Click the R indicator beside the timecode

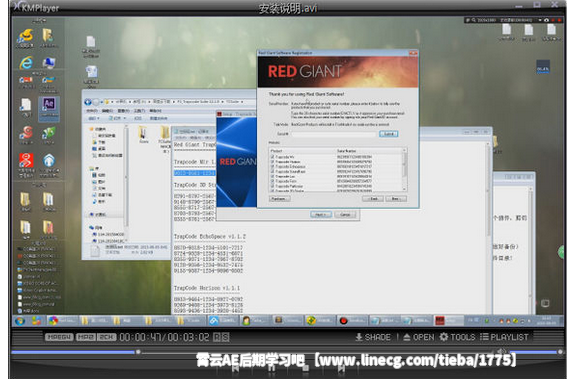[x=216, y=337]
